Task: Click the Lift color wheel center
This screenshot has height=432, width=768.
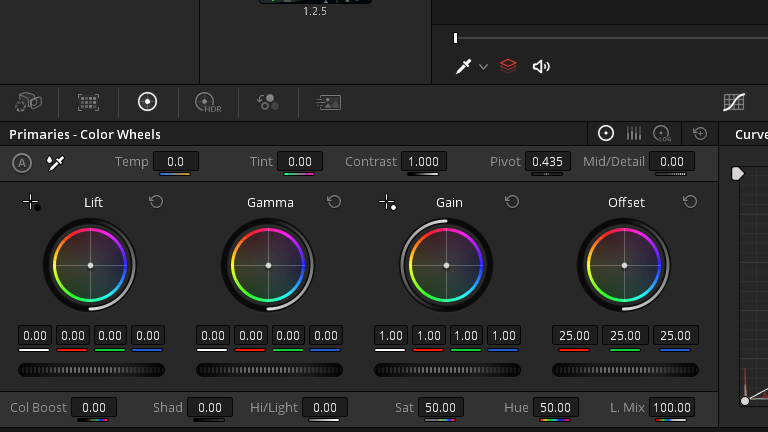Action: 91,265
